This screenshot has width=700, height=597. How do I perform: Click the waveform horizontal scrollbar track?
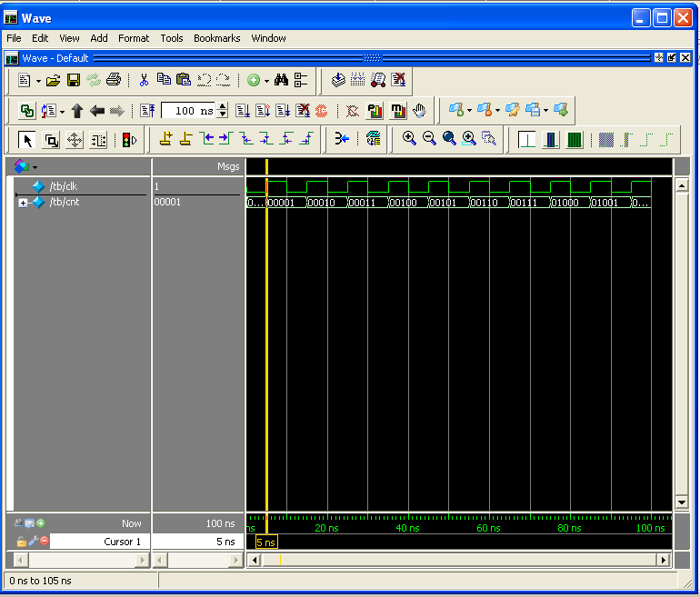click(459, 560)
